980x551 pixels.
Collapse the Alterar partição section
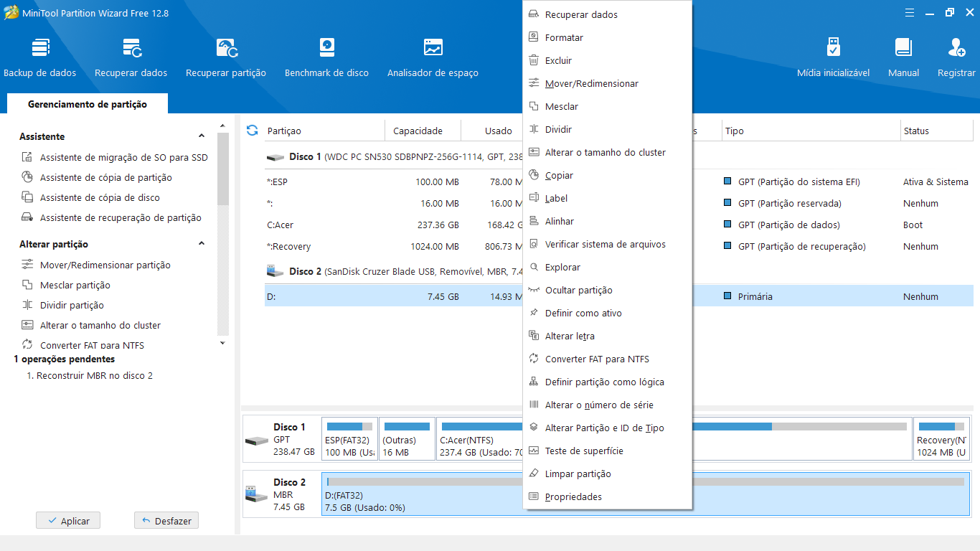click(x=202, y=244)
